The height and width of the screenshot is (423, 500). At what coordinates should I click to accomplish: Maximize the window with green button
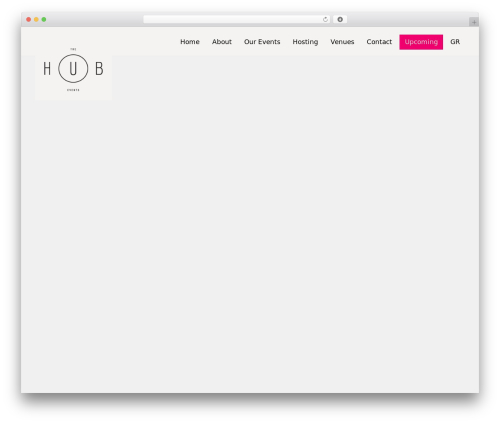[x=44, y=19]
